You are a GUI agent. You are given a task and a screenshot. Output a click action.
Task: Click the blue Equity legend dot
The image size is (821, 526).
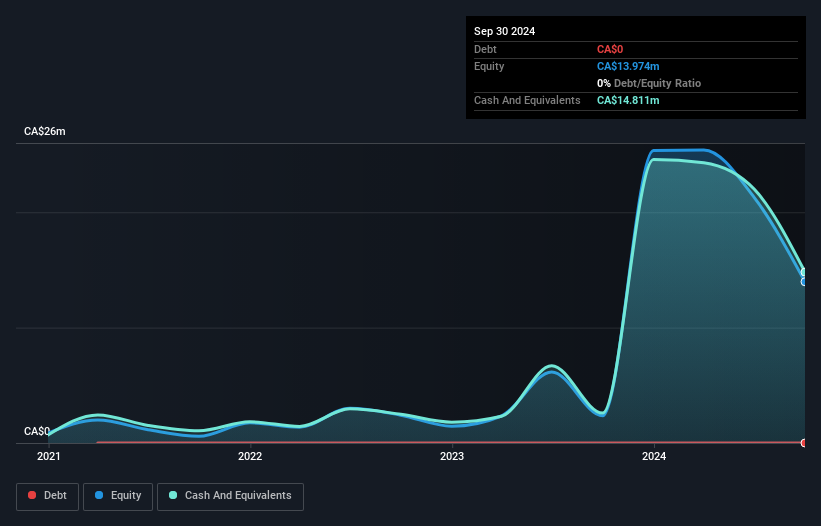pyautogui.click(x=99, y=495)
